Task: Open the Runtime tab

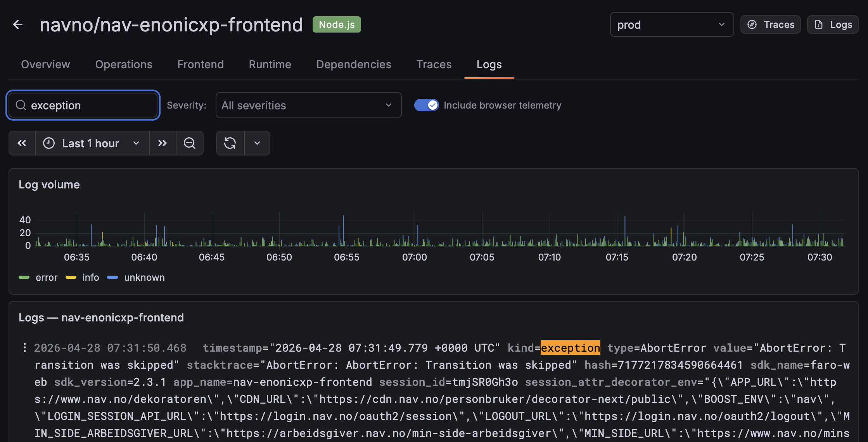Action: [x=270, y=64]
